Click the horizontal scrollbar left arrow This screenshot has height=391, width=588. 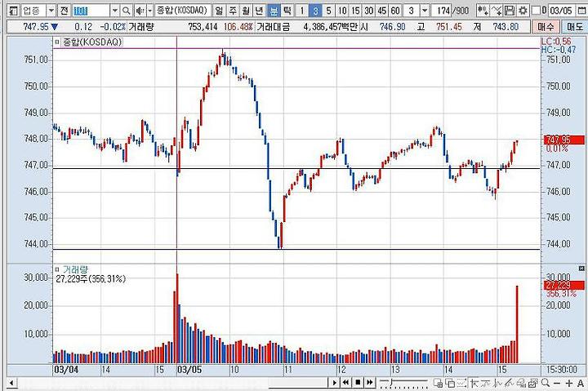tap(11, 383)
